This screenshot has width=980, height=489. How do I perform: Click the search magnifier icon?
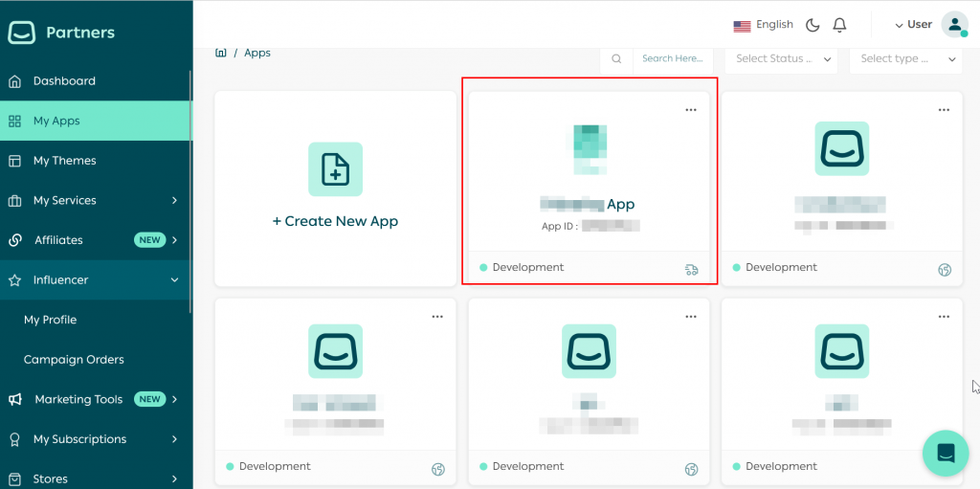click(616, 58)
